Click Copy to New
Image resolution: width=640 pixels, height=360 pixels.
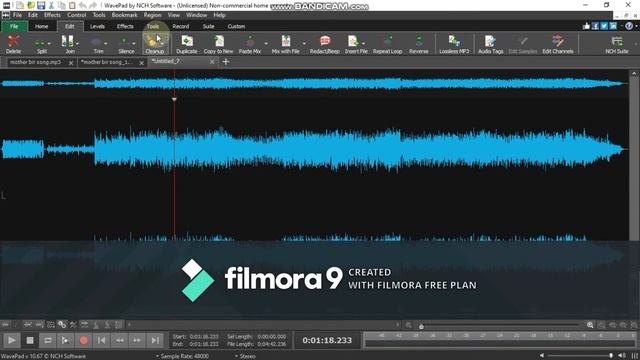[x=218, y=44]
